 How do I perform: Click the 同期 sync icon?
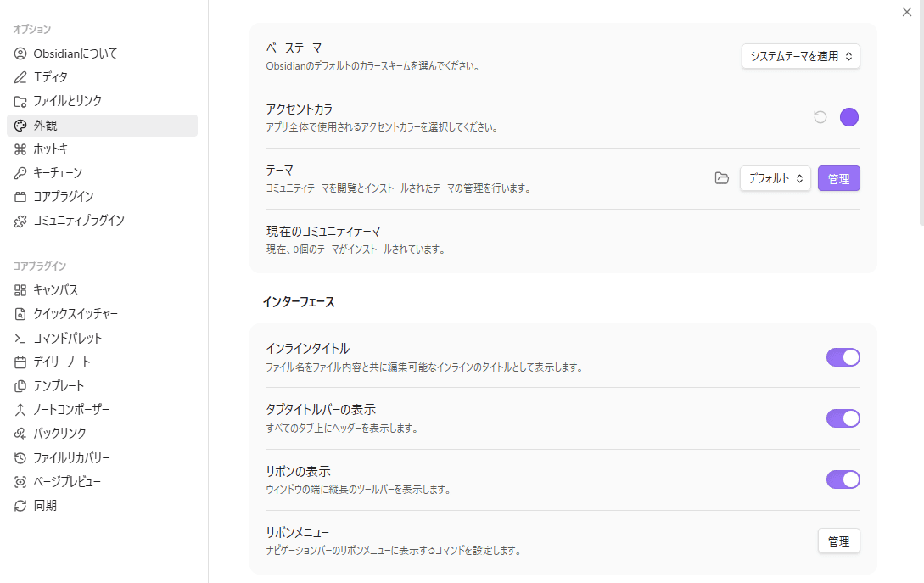coord(19,505)
